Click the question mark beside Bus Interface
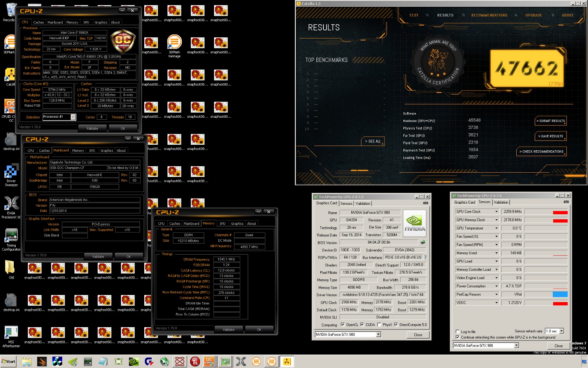This screenshot has width=588, height=368. pos(425,257)
